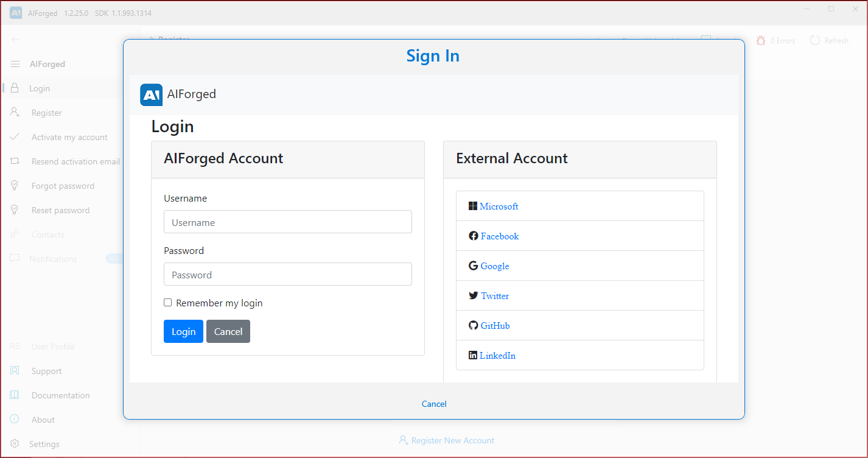This screenshot has width=868, height=458.
Task: Click the Notifications speech bubble icon
Action: (x=15, y=259)
